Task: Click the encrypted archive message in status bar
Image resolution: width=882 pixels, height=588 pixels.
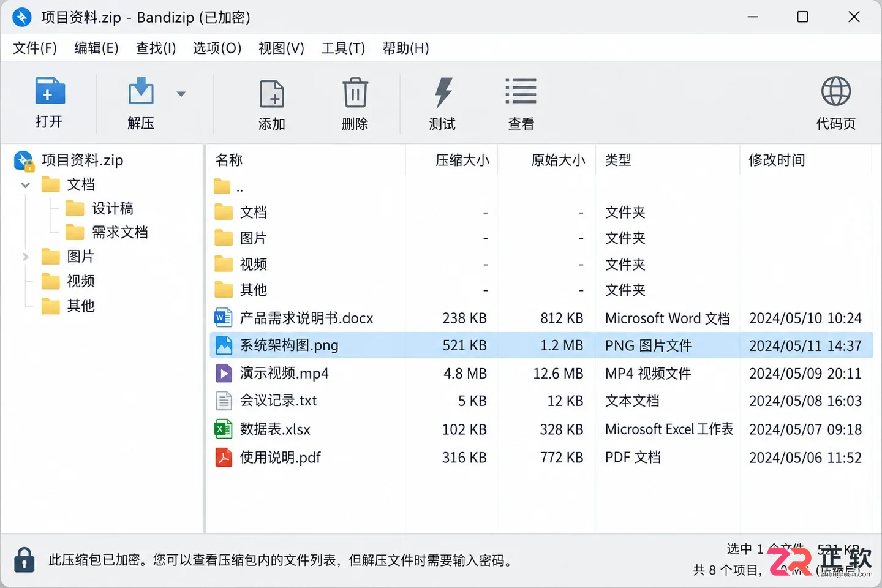Action: (x=282, y=560)
